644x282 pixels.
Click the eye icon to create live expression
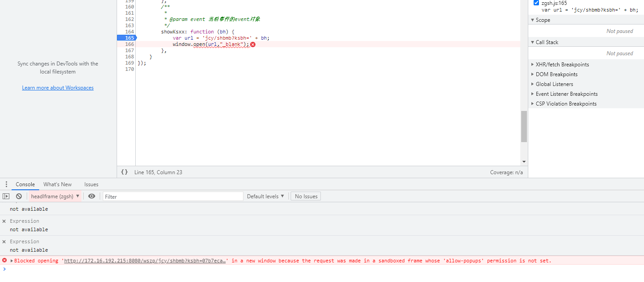click(x=92, y=196)
